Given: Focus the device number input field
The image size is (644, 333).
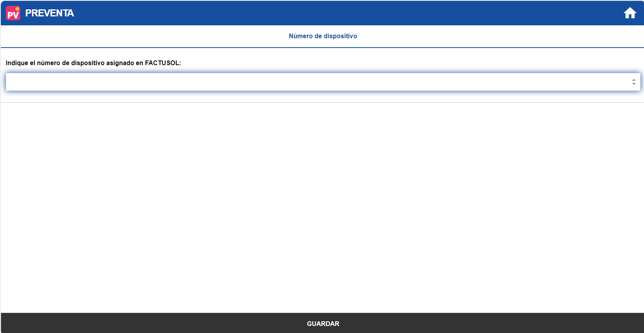Looking at the screenshot, I should [x=323, y=82].
